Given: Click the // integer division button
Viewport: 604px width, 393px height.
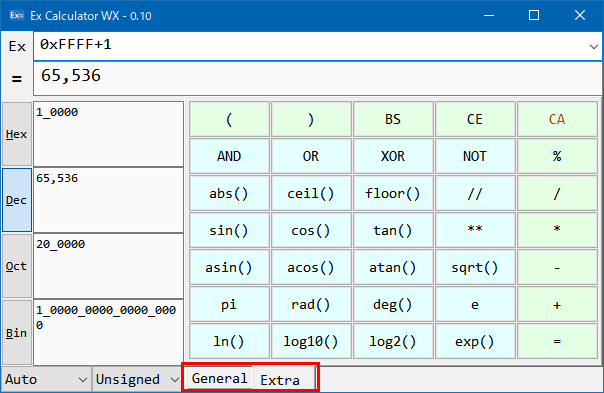Looking at the screenshot, I should [x=475, y=193].
